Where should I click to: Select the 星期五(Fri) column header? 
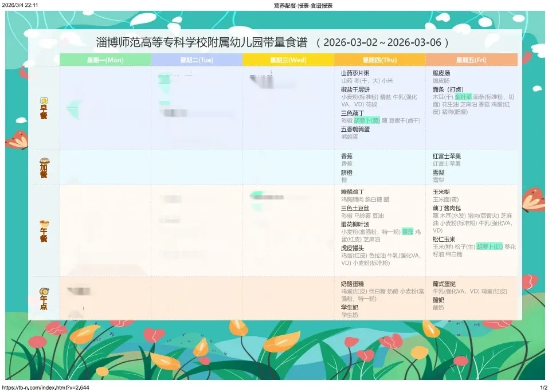(x=471, y=60)
